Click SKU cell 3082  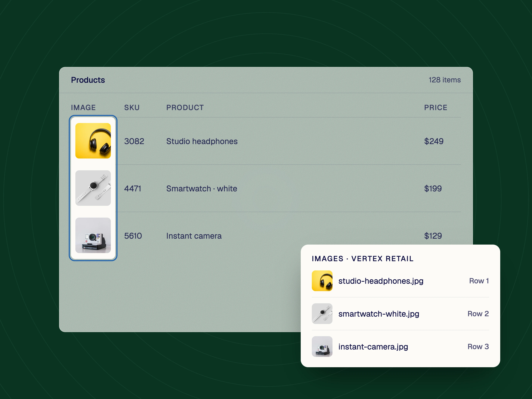pos(134,141)
